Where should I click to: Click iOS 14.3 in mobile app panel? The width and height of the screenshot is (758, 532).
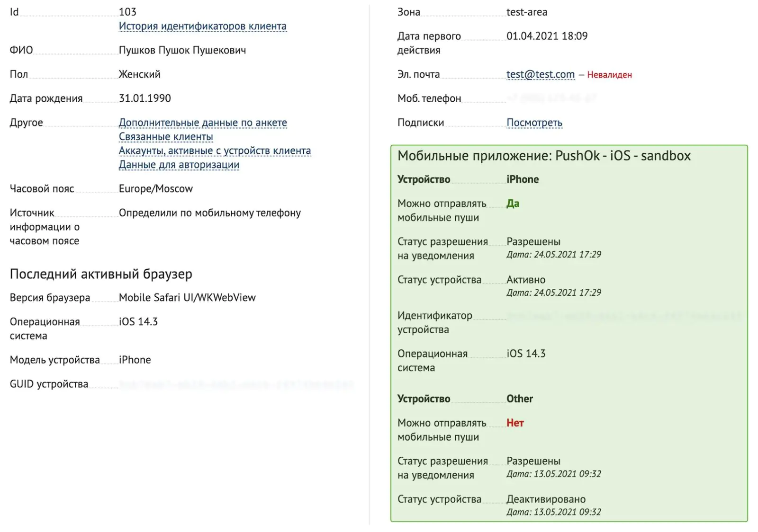point(526,354)
